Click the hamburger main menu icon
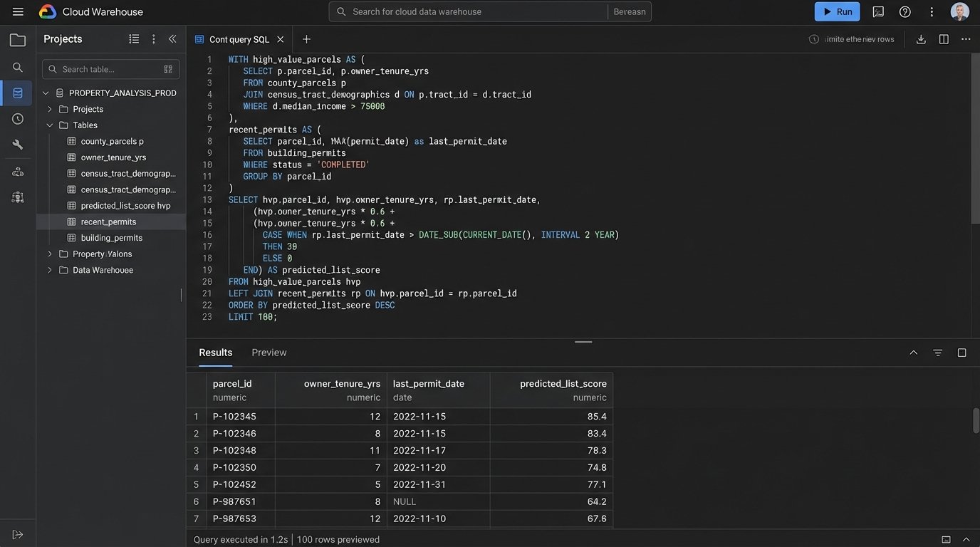 (18, 11)
